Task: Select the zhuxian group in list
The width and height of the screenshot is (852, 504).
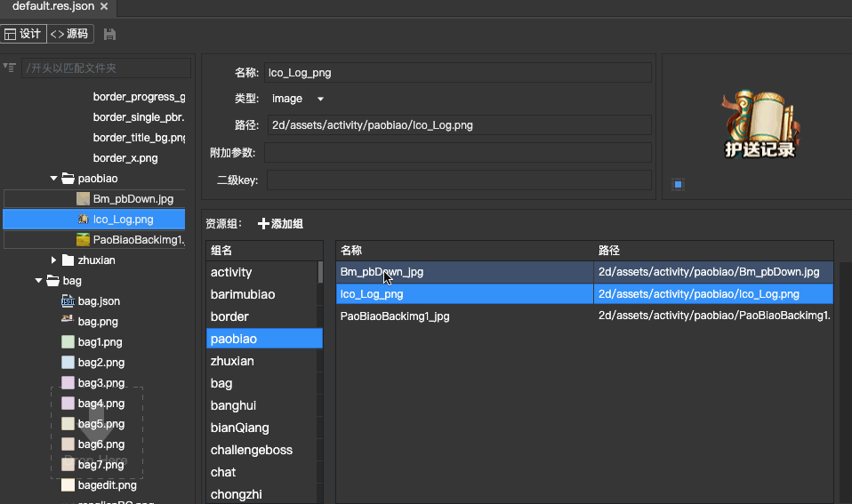Action: click(x=261, y=361)
